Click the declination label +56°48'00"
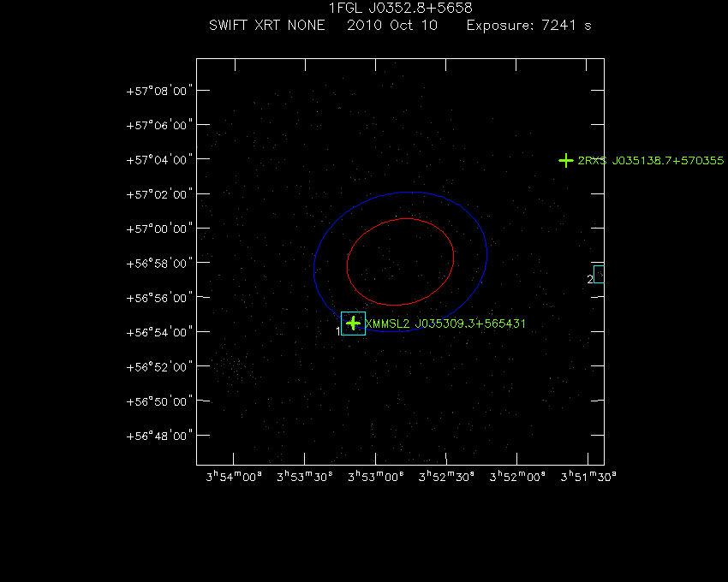The image size is (728, 582). coord(159,436)
